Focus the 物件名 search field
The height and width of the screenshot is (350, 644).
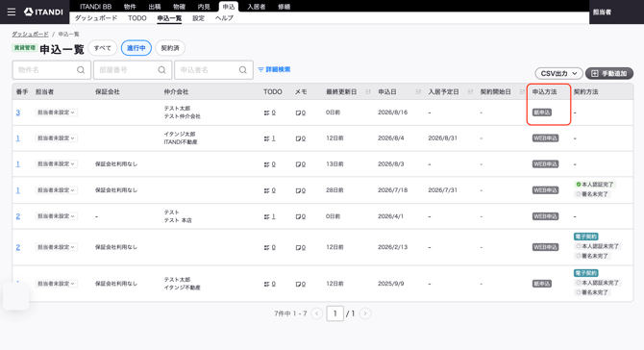(51, 70)
